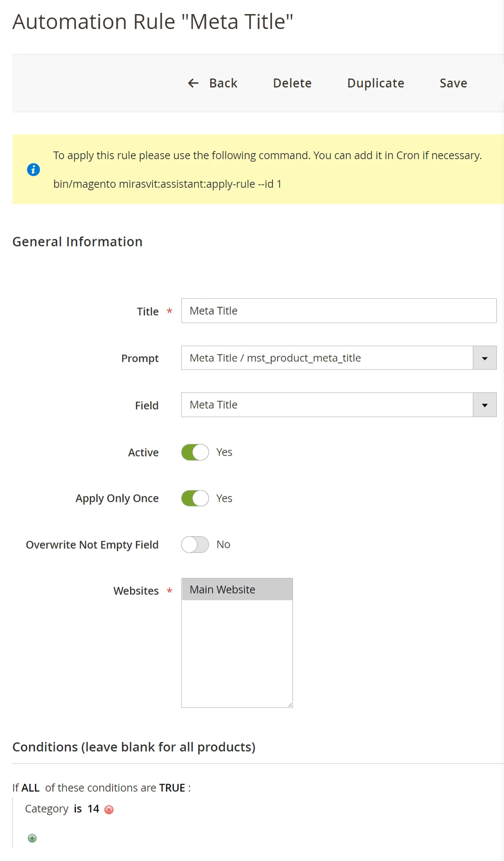Click the blue info icon in notice

pos(33,170)
